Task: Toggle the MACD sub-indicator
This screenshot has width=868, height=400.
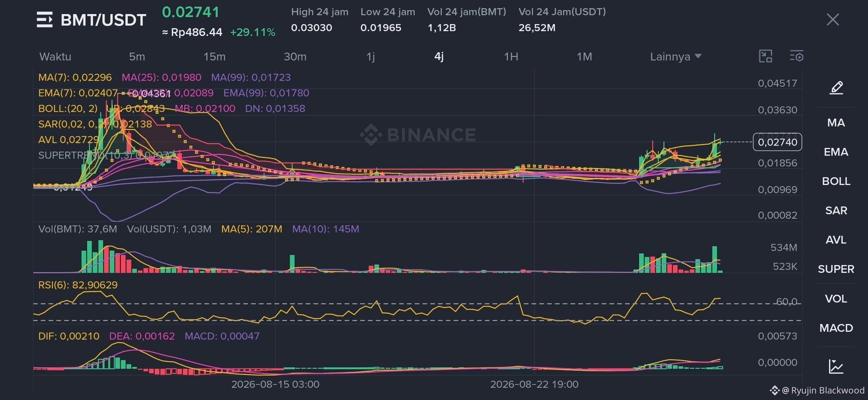Action: pyautogui.click(x=836, y=328)
